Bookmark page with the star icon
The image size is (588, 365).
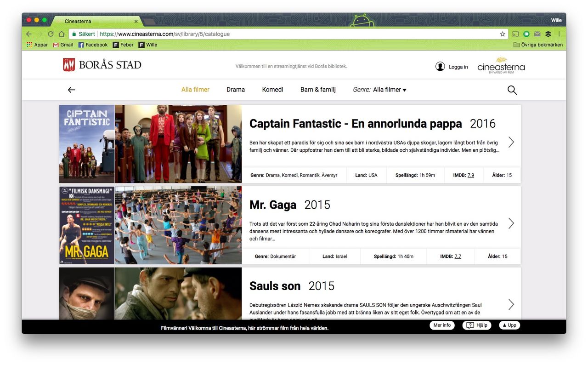click(x=503, y=34)
